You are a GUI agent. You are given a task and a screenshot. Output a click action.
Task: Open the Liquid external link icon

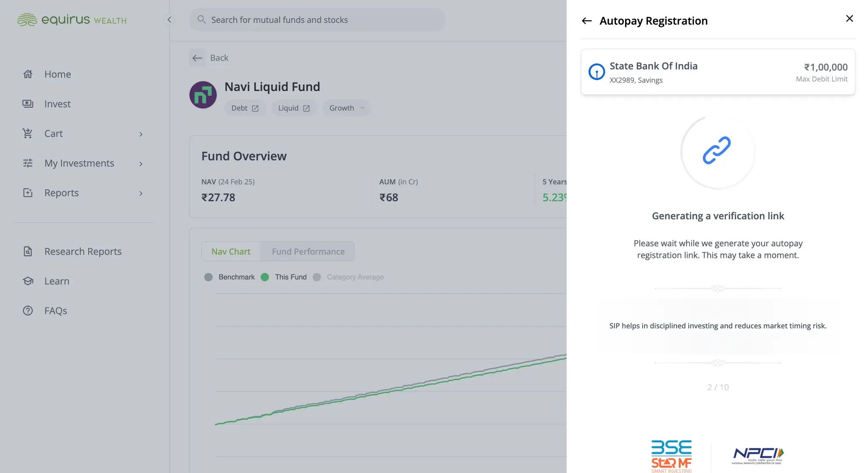306,109
